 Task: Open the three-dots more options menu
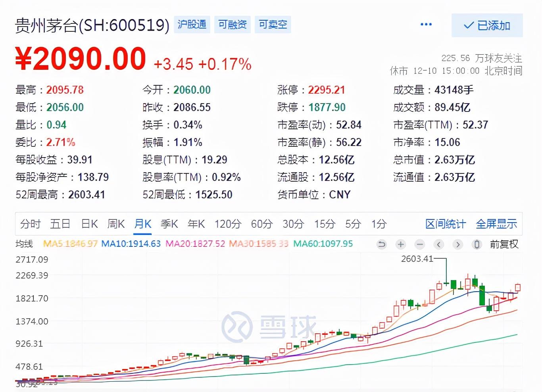(426, 25)
